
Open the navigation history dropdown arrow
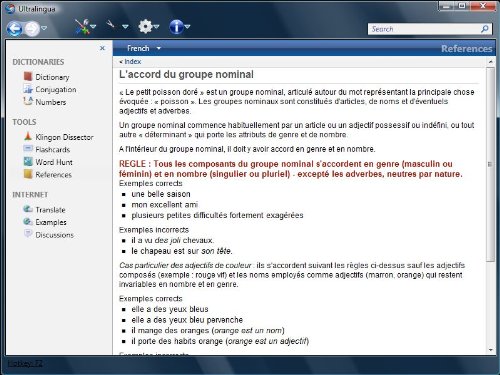pos(44,28)
